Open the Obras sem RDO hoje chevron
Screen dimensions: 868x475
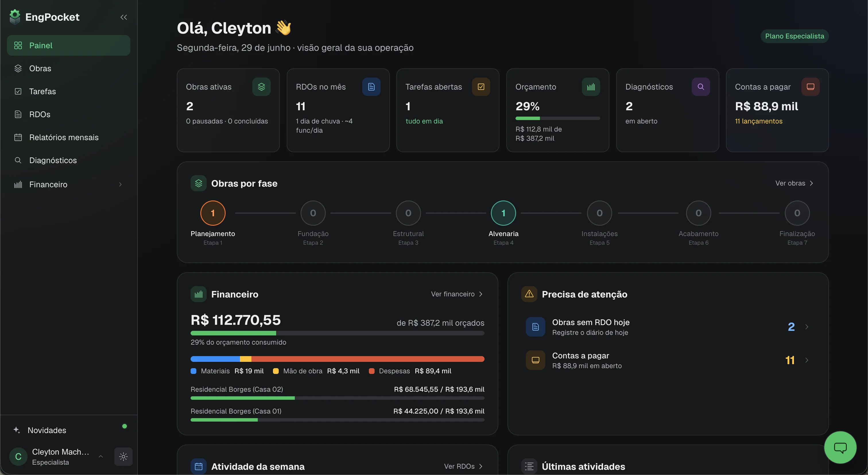click(807, 327)
